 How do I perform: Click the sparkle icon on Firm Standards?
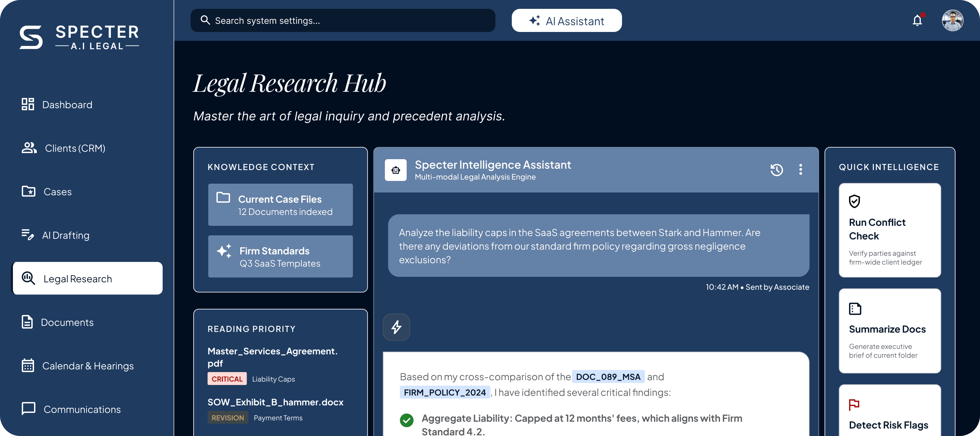224,251
